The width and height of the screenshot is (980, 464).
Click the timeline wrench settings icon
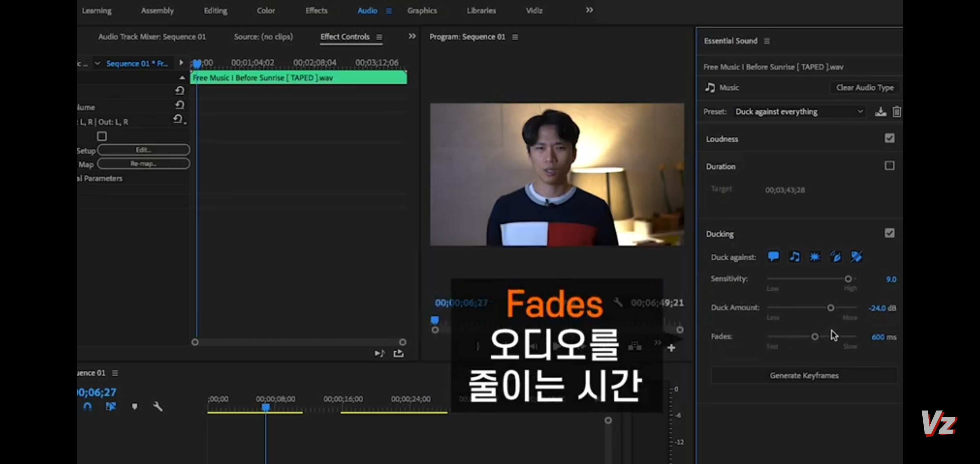[158, 407]
